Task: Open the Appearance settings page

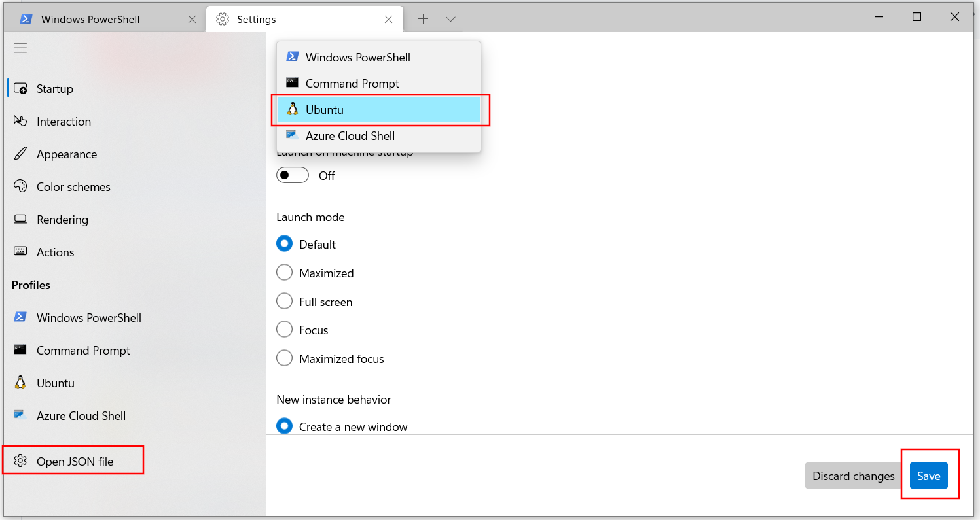Action: point(134,154)
